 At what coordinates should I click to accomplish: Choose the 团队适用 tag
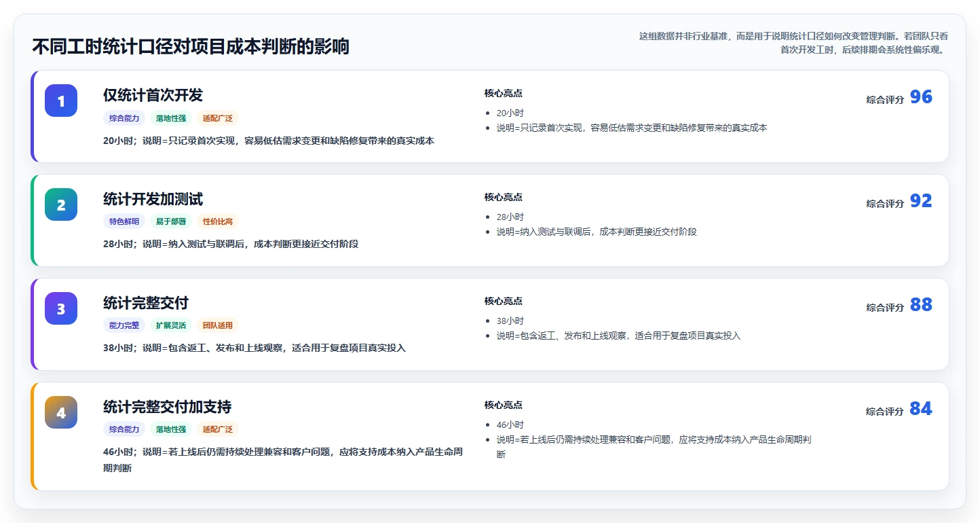point(218,325)
